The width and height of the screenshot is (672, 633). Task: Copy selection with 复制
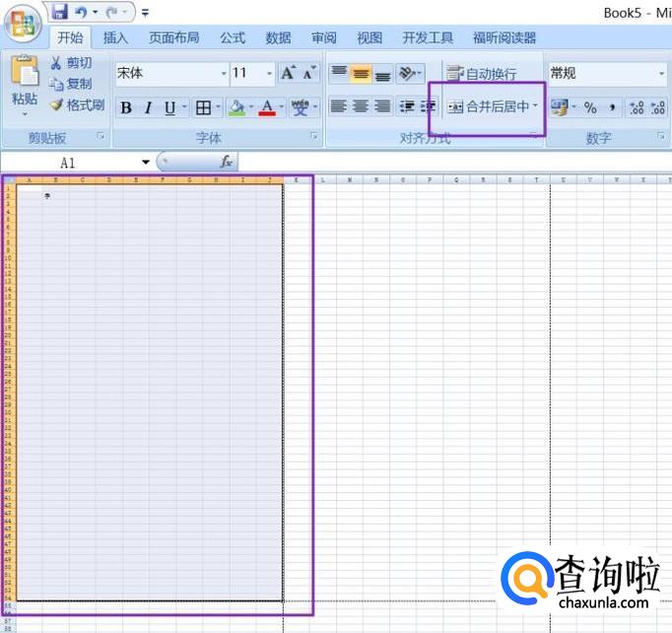[71, 84]
